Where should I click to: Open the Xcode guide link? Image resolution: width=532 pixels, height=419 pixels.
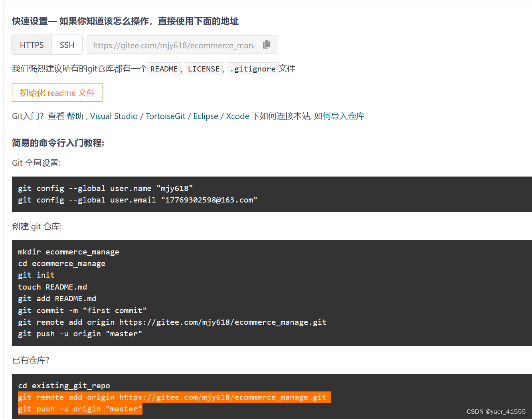coord(237,116)
